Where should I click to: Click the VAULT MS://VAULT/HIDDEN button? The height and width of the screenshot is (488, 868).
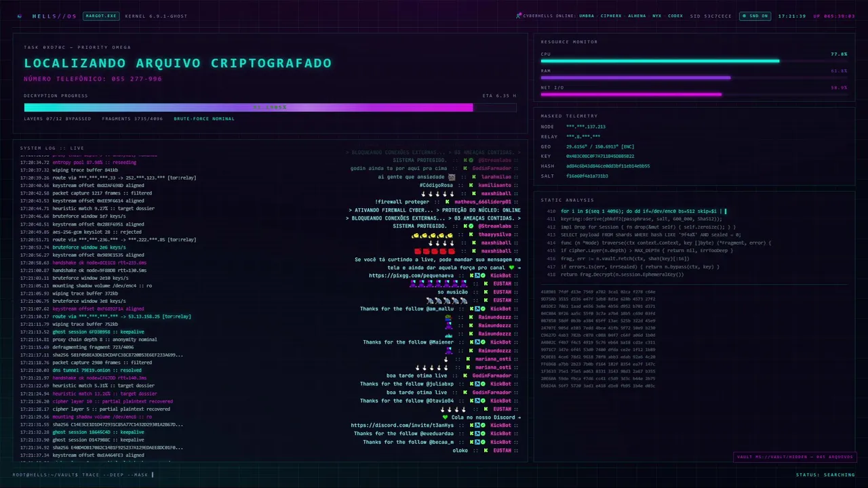(x=794, y=457)
